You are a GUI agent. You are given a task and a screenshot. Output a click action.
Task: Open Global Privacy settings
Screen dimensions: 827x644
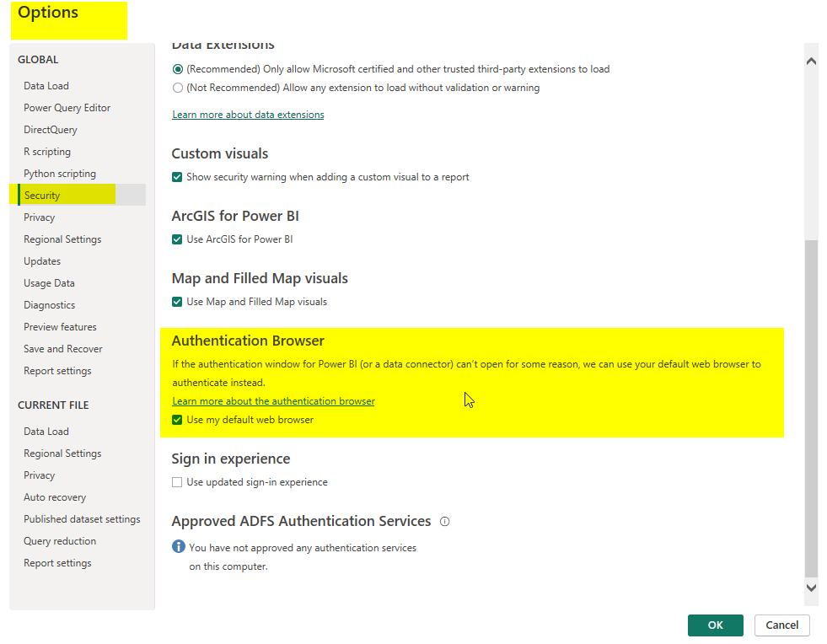pyautogui.click(x=39, y=217)
